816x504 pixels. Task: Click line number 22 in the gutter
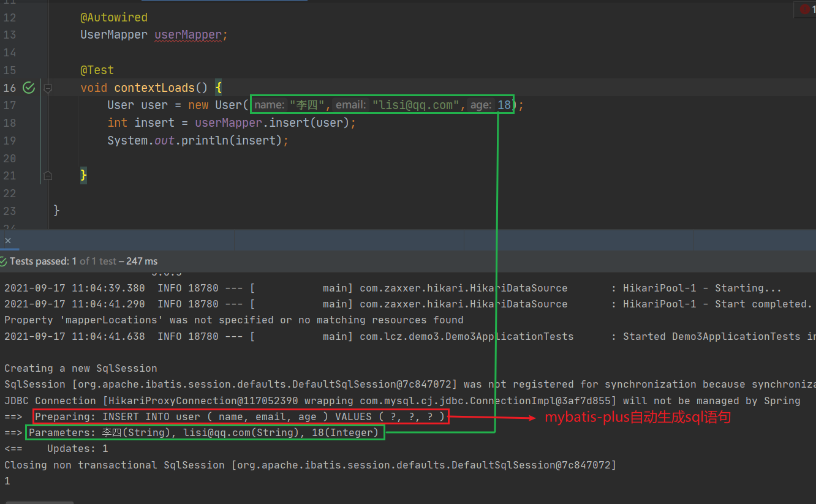click(x=10, y=194)
